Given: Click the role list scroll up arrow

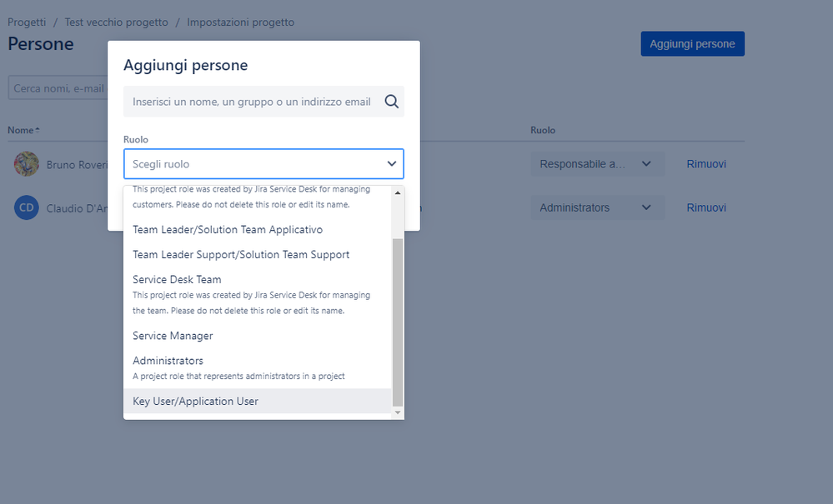Looking at the screenshot, I should click(398, 192).
